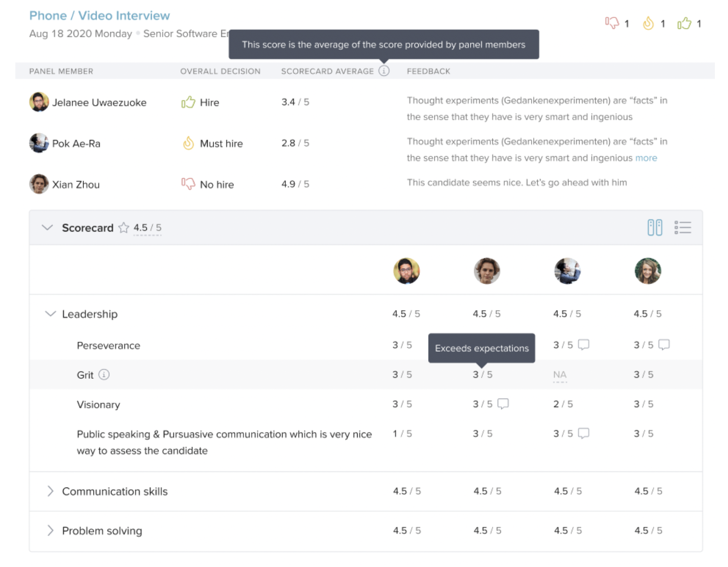
Task: Click the Scorecard Average info icon
Action: (383, 71)
